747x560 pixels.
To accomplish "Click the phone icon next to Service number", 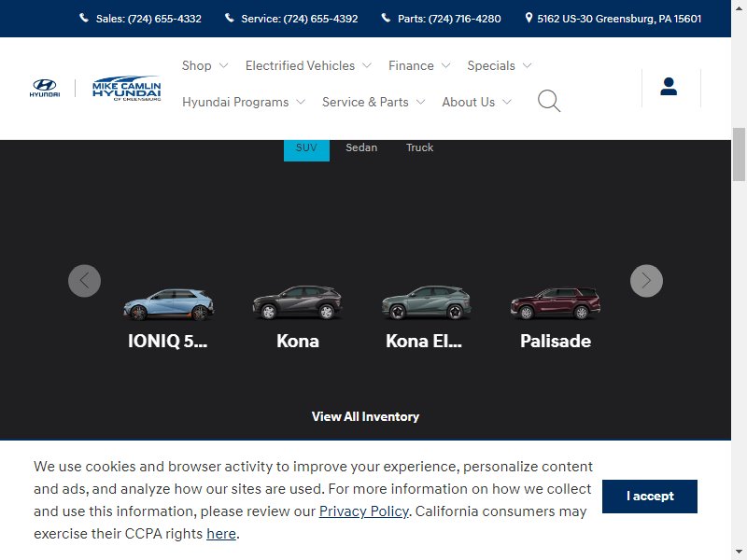I will [x=230, y=18].
